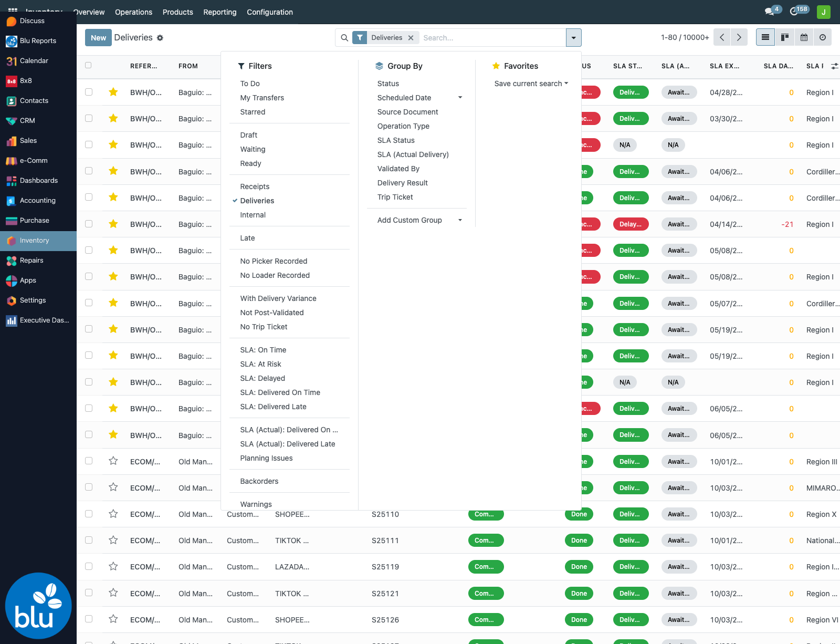This screenshot has height=644, width=840.
Task: Toggle the select-all checkbox in header
Action: point(88,65)
